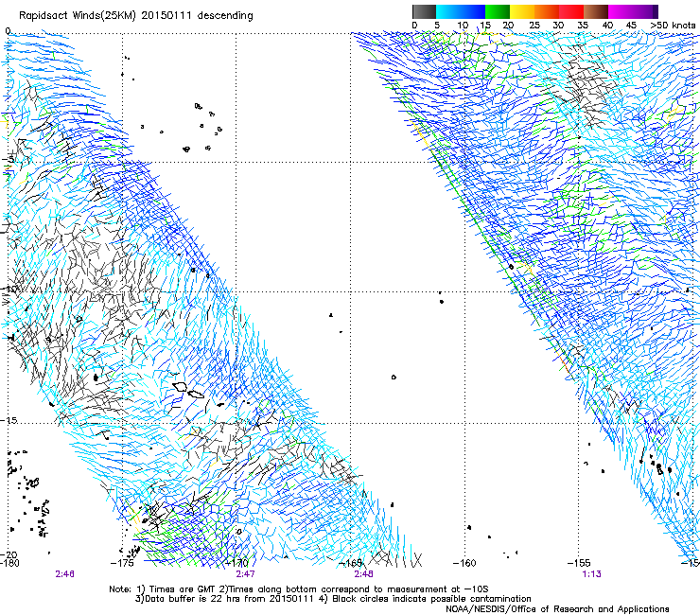This screenshot has height=615, width=700.
Task: Click the light cyan 5–10 knots legend swatch
Action: [448, 11]
